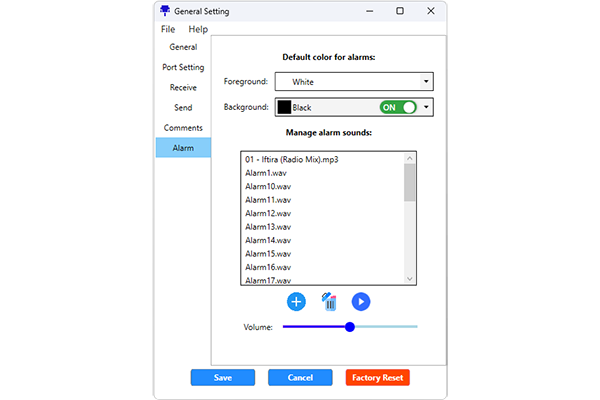The width and height of the screenshot is (600, 400).
Task: Switch to the Port Setting tab
Action: (183, 67)
